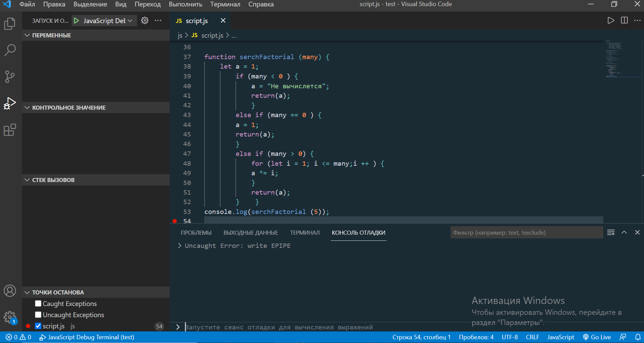Open the Manage gear in activity bar
This screenshot has height=343, width=644.
[x=10, y=318]
